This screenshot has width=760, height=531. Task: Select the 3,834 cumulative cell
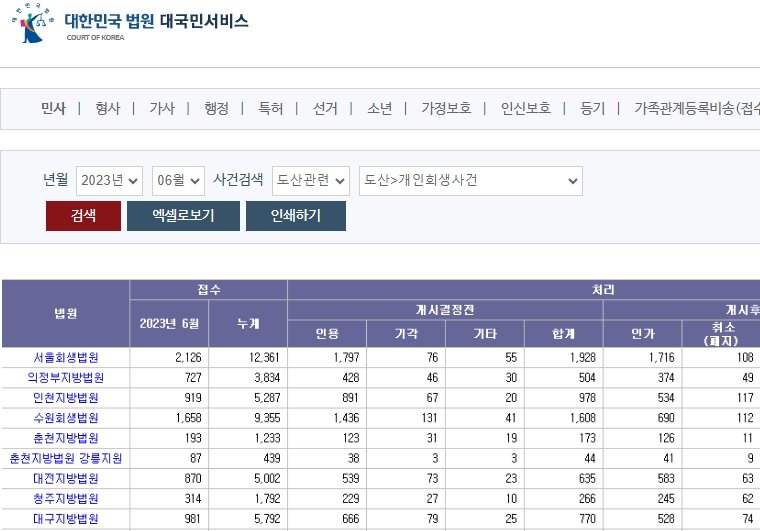coord(248,377)
